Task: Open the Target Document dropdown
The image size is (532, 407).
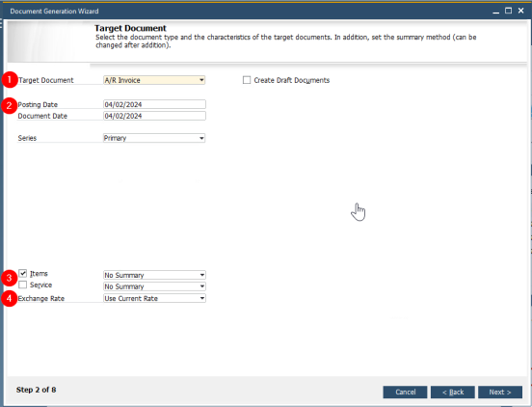Action: pyautogui.click(x=154, y=80)
